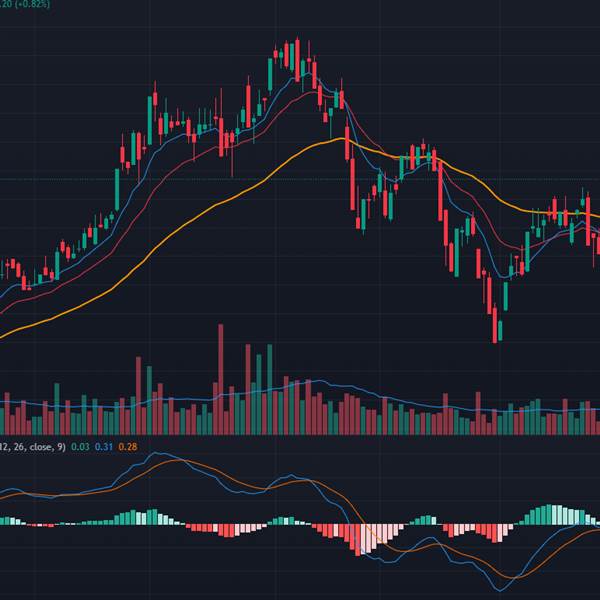The width and height of the screenshot is (600, 600).
Task: Select the tallest red volume bar
Action: click(x=220, y=379)
